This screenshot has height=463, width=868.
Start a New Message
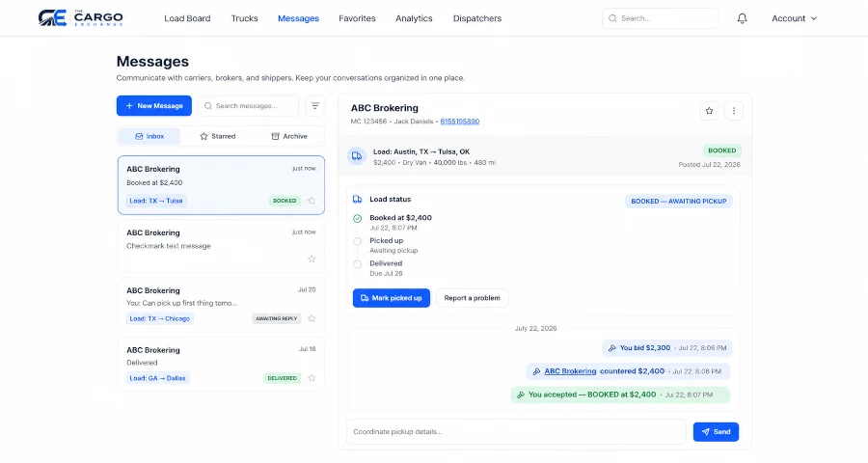(x=154, y=106)
